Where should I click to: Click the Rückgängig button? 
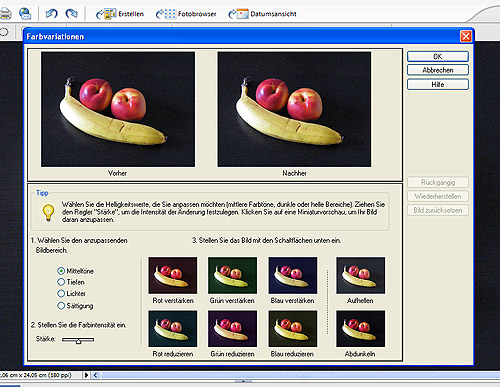438,182
